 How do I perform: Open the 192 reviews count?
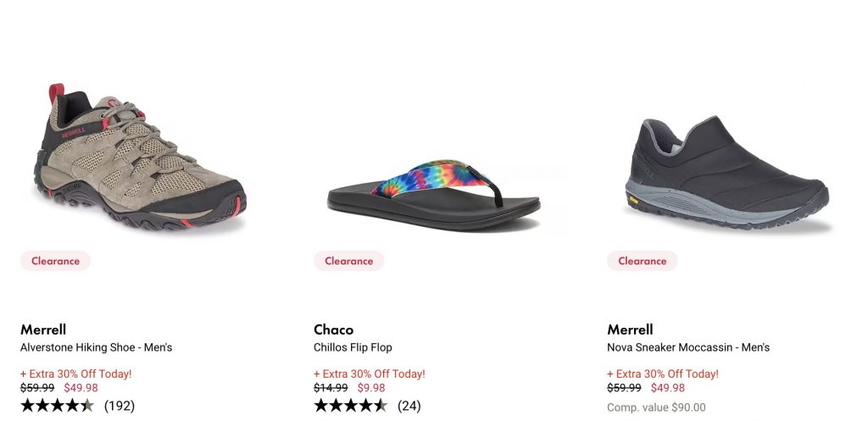click(120, 406)
